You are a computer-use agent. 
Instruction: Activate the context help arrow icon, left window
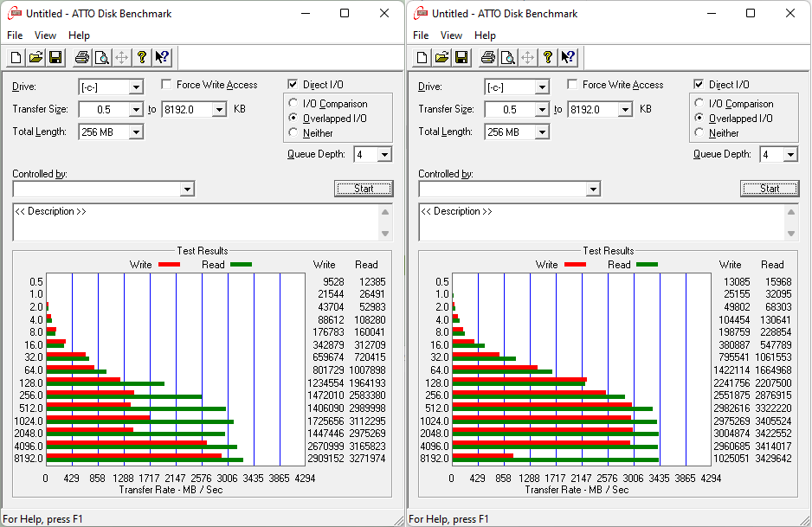coord(162,57)
